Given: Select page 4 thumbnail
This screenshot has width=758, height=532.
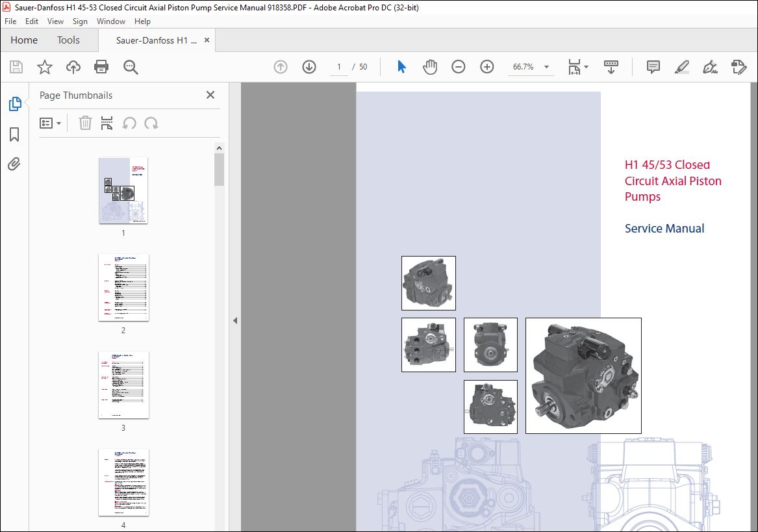Looking at the screenshot, I should 123,482.
